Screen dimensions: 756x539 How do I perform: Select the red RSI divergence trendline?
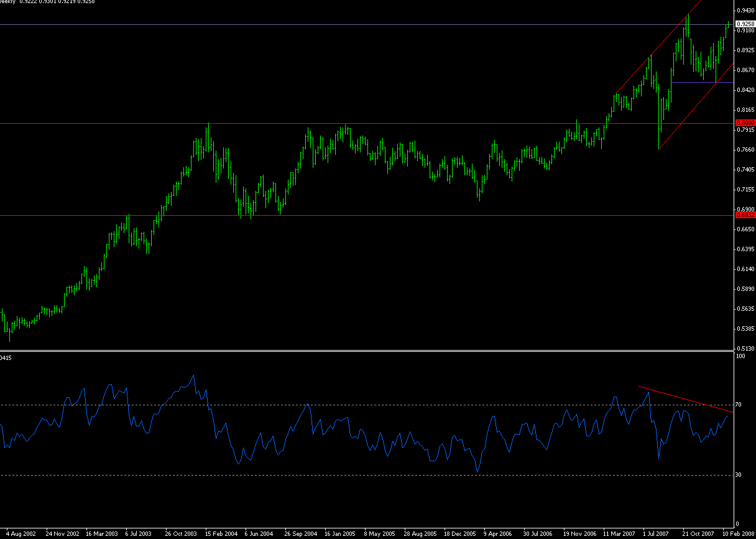pos(686,399)
